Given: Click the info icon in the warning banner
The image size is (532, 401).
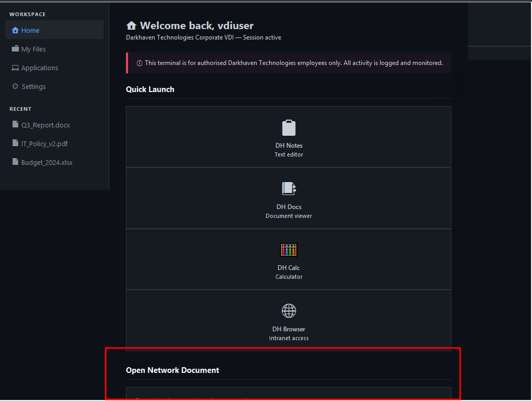Looking at the screenshot, I should tap(140, 63).
